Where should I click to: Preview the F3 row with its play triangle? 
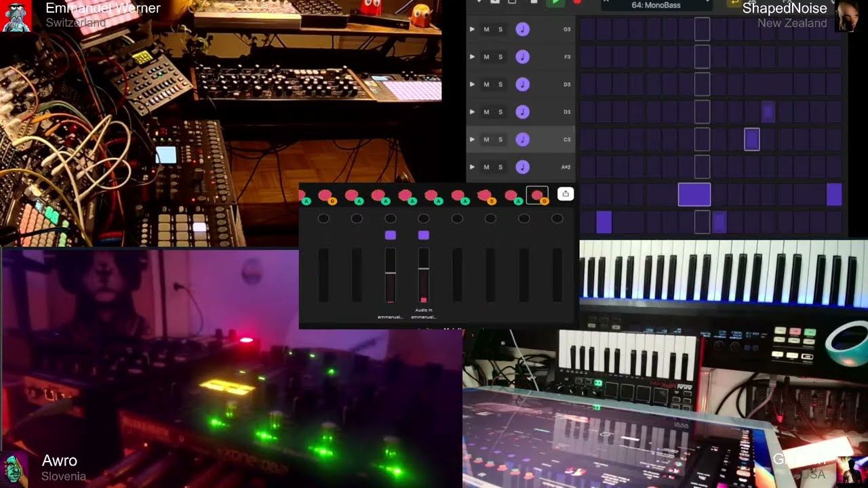coord(472,57)
